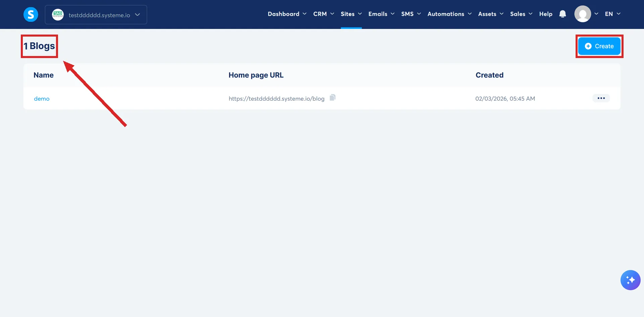Click the 02/03/2026, 05:45 AM date cell
The width and height of the screenshot is (644, 317).
click(505, 99)
